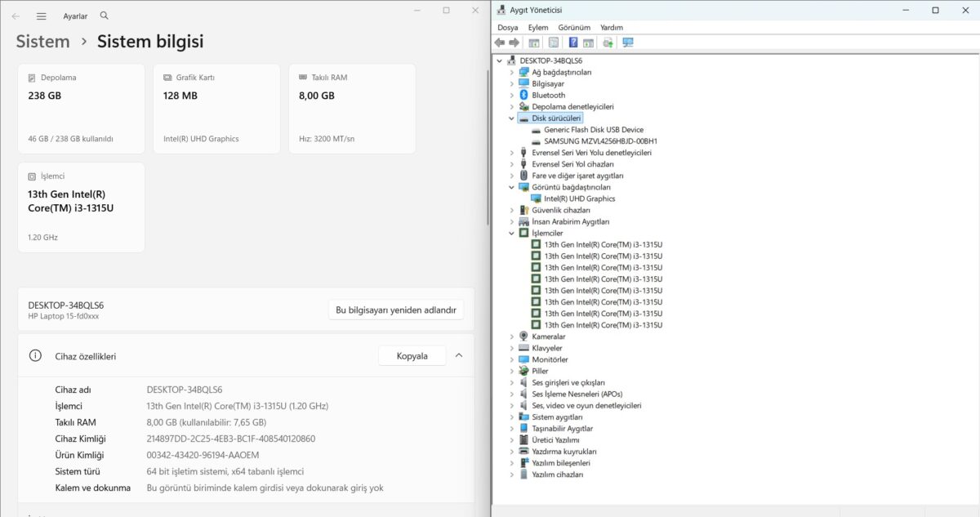Image resolution: width=980 pixels, height=517 pixels.
Task: Select the SAMSUNG MZVL4256HBJD drive icon
Action: coord(536,141)
